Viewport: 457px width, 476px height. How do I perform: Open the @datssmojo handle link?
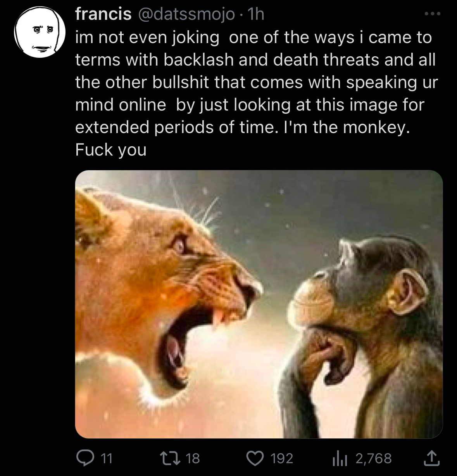click(x=185, y=14)
